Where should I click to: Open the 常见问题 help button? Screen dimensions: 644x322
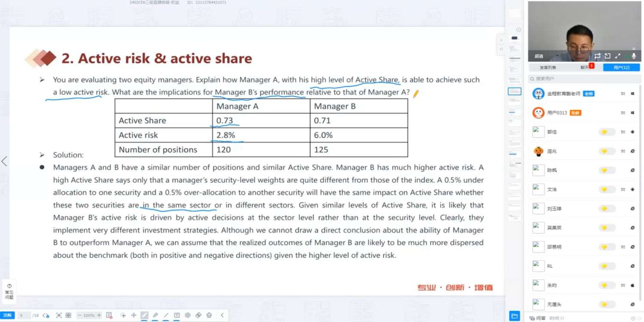9,291
